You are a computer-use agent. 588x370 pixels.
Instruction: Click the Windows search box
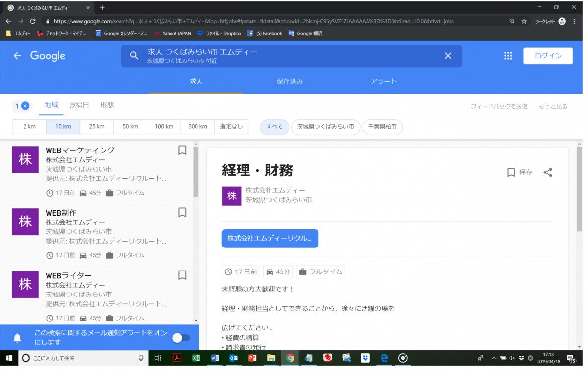click(83, 358)
